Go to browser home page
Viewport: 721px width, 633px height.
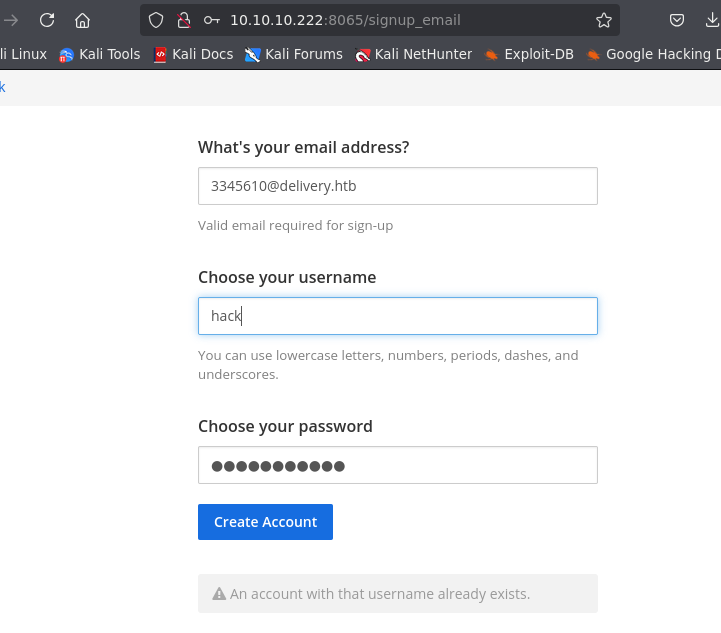click(82, 20)
